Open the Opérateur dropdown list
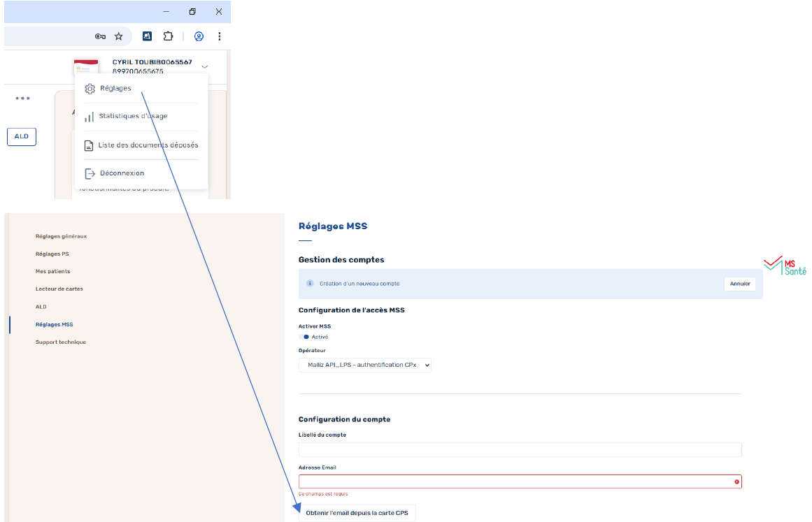 pos(365,365)
